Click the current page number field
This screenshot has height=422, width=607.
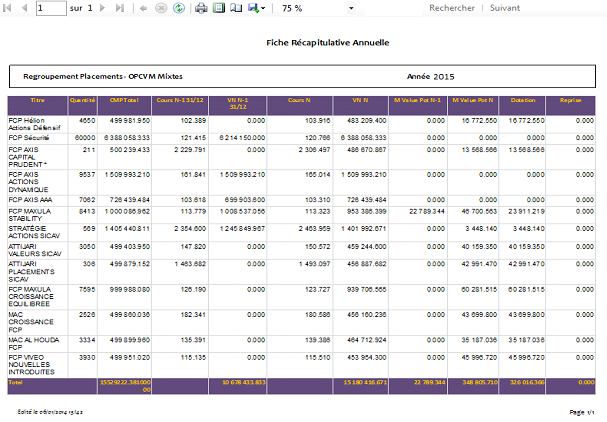pos(51,8)
